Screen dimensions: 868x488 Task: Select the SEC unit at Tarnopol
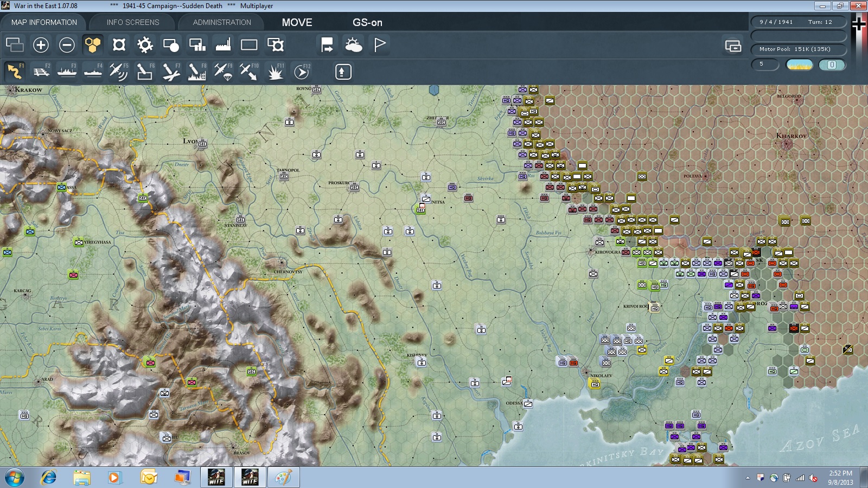(284, 176)
